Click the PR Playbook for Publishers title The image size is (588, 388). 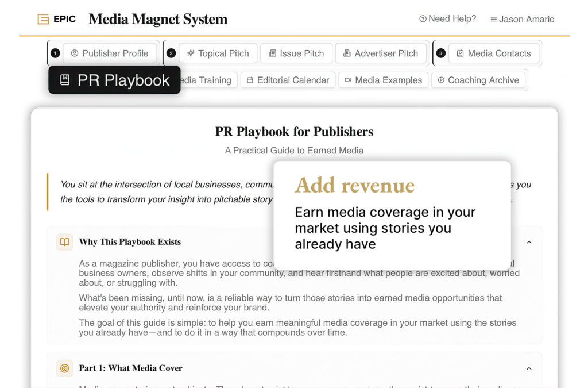click(294, 132)
